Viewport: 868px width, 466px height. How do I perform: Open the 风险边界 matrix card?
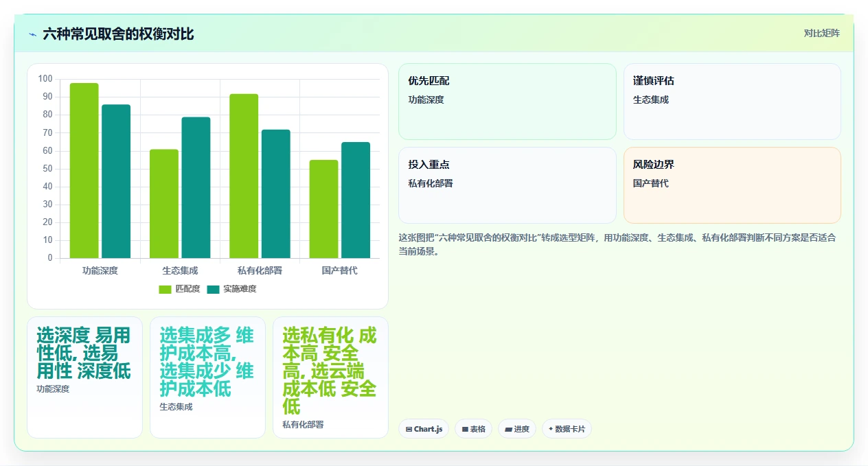(732, 185)
